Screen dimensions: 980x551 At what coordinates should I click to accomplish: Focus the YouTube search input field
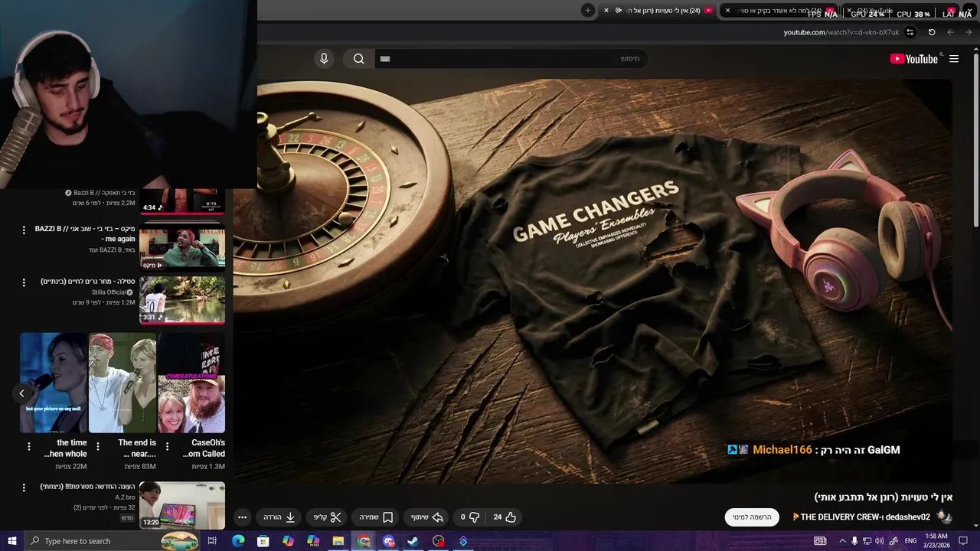point(511,59)
